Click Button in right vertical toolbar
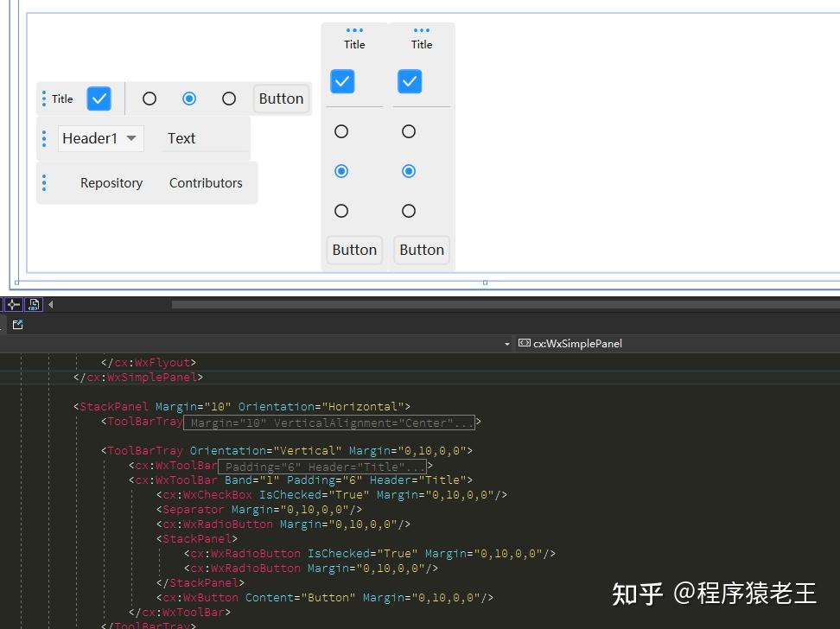The width and height of the screenshot is (840, 629). point(422,250)
